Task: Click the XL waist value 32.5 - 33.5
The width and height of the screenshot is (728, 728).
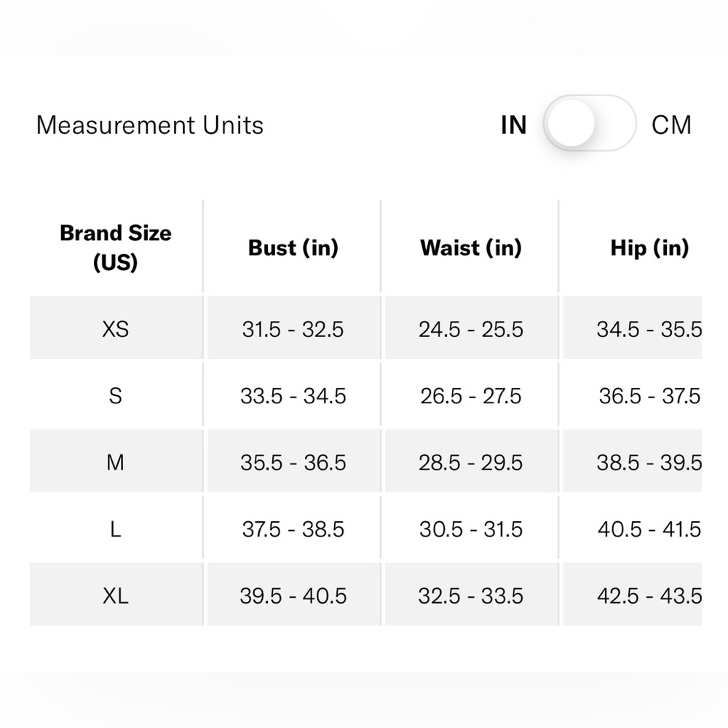Action: click(x=471, y=596)
